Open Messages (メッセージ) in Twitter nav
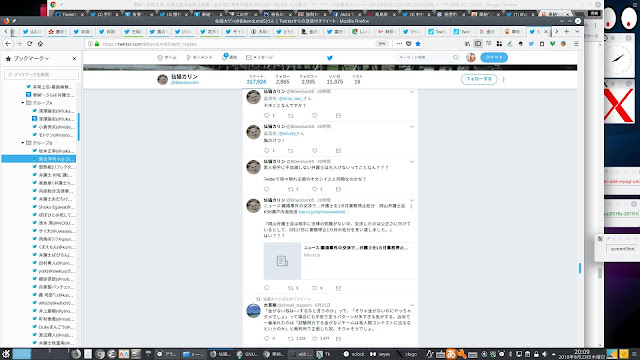The height and width of the screenshot is (360, 640). pos(260,58)
